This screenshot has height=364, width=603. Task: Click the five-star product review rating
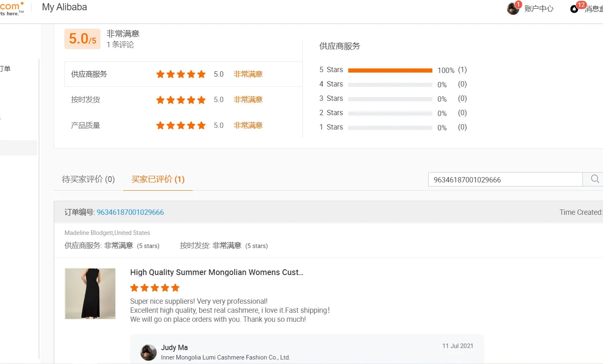[155, 288]
